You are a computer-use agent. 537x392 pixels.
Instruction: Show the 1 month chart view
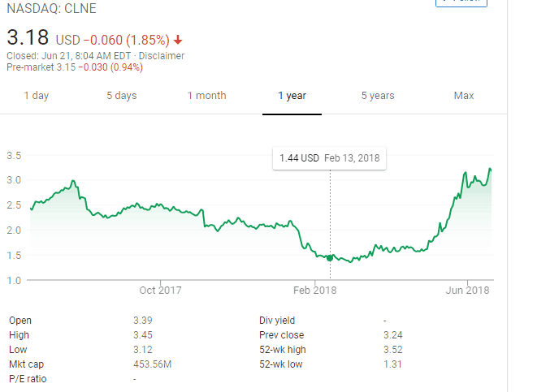coord(206,96)
